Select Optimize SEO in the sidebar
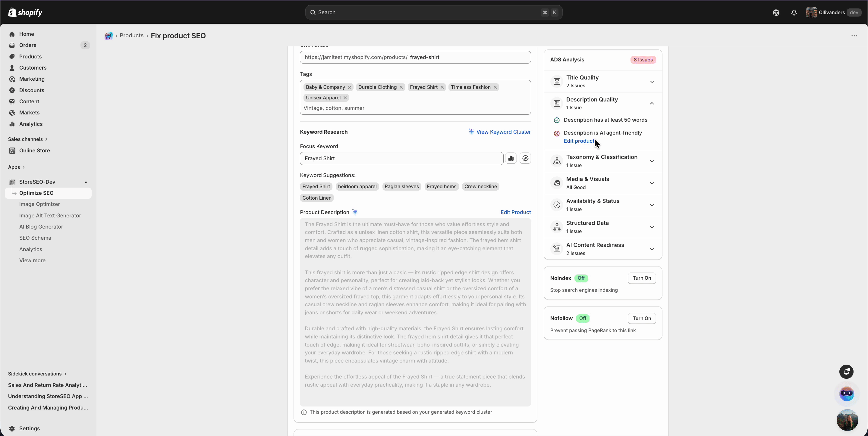 [x=37, y=193]
